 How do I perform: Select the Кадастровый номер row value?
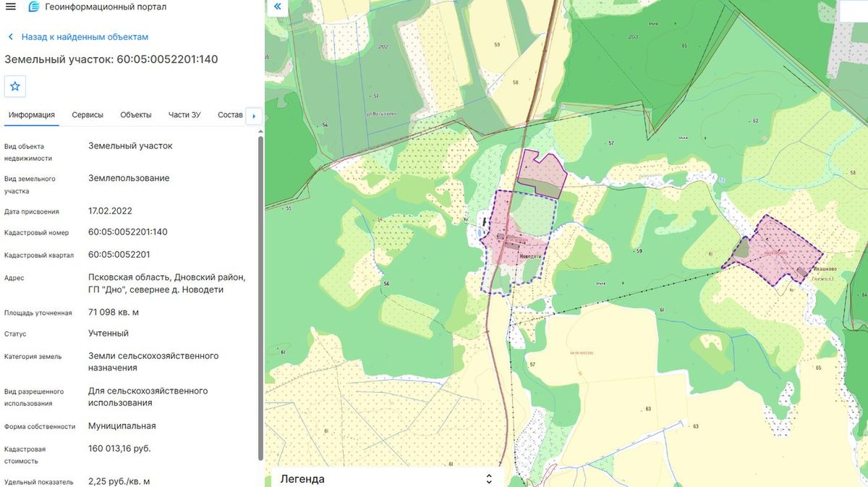(128, 232)
